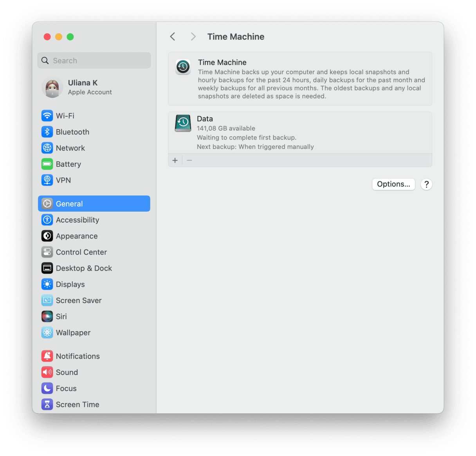Click the search magnifier icon
This screenshot has height=456, width=476.
45,61
